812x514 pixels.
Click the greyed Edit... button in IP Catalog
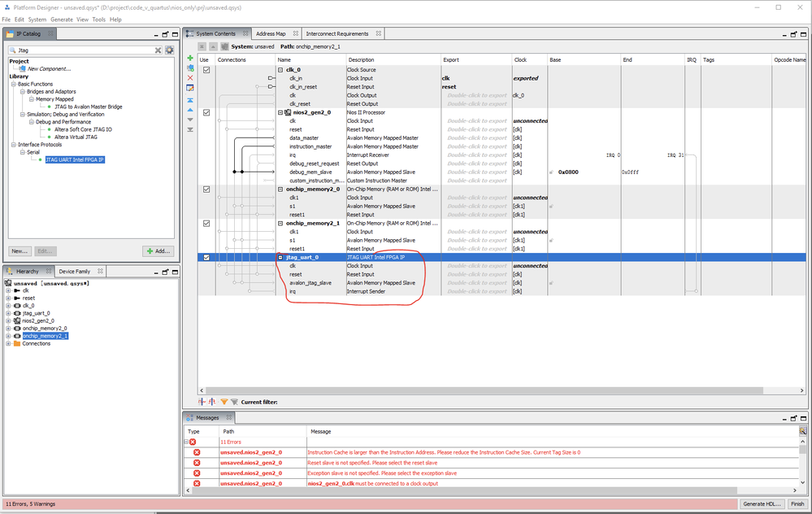(x=45, y=251)
